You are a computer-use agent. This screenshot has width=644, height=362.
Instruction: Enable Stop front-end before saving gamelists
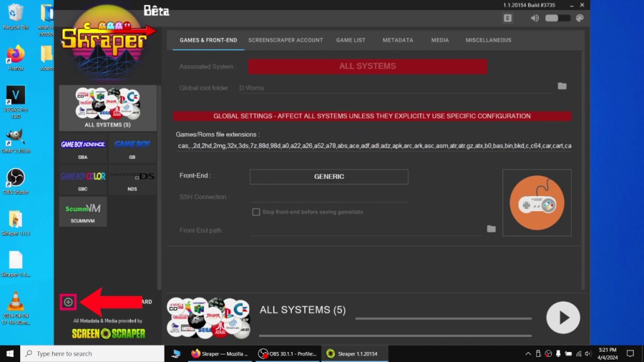point(257,212)
